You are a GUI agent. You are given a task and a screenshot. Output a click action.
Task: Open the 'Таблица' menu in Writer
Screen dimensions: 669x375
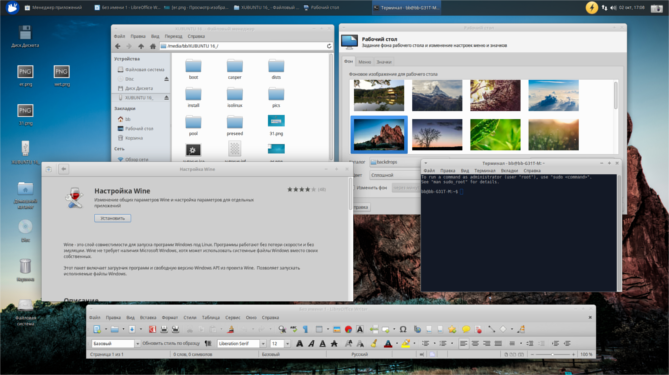(x=211, y=317)
